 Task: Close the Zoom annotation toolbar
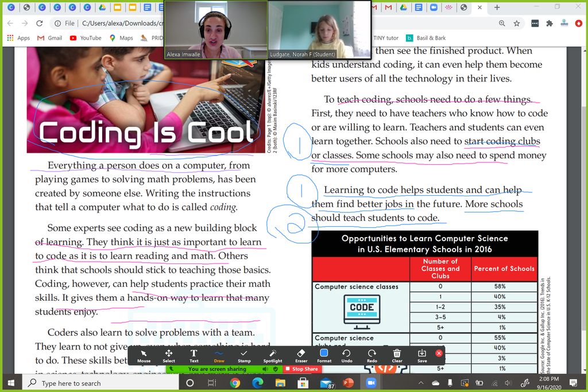click(x=439, y=353)
